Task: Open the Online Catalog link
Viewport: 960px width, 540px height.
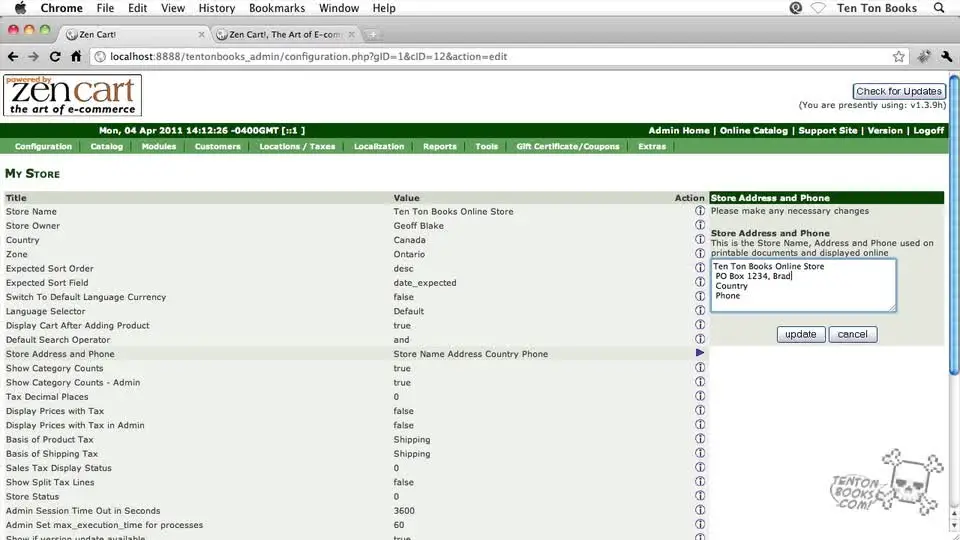Action: 754,130
